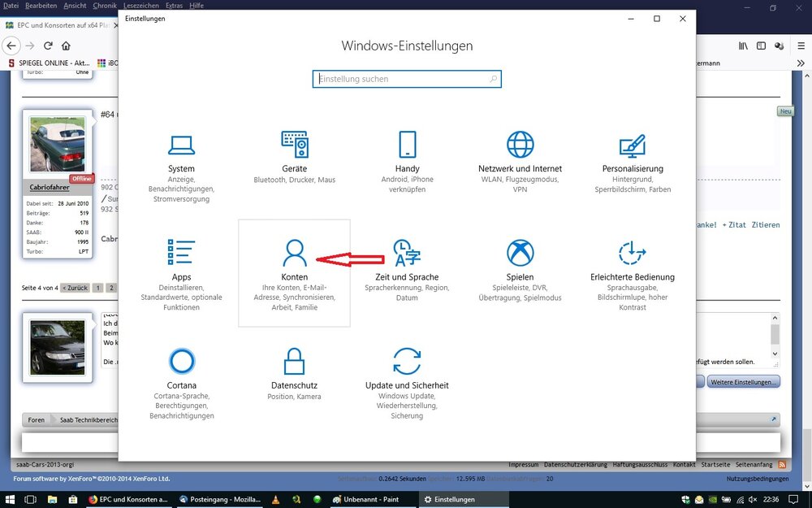Show more bookmarks with the double chevron
Viewport: 812px width, 508px height.
click(x=801, y=63)
